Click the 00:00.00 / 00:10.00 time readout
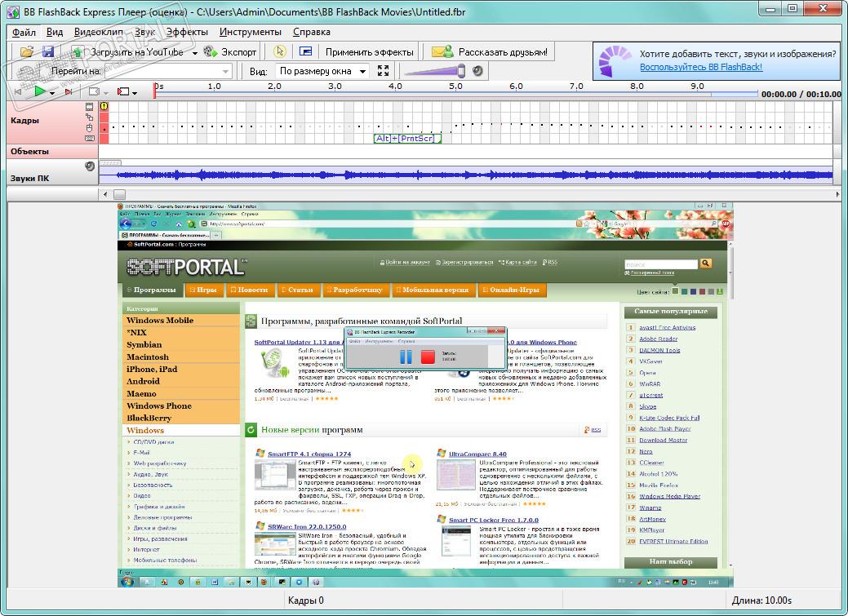The width and height of the screenshot is (848, 616). point(801,94)
